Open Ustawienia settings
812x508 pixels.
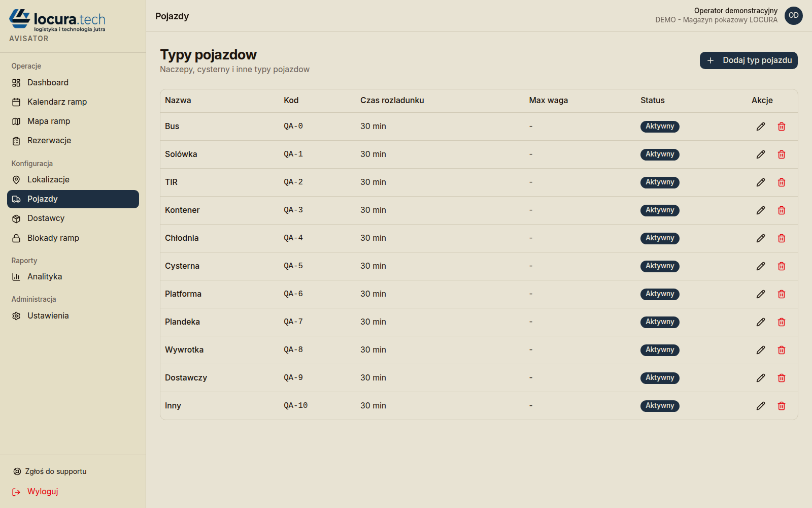pyautogui.click(x=73, y=316)
